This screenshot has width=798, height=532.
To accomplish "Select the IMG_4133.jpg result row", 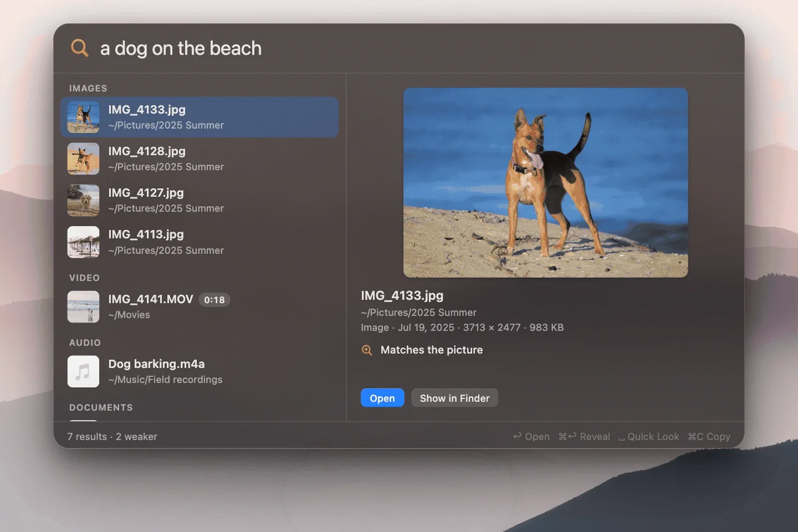I will point(199,117).
